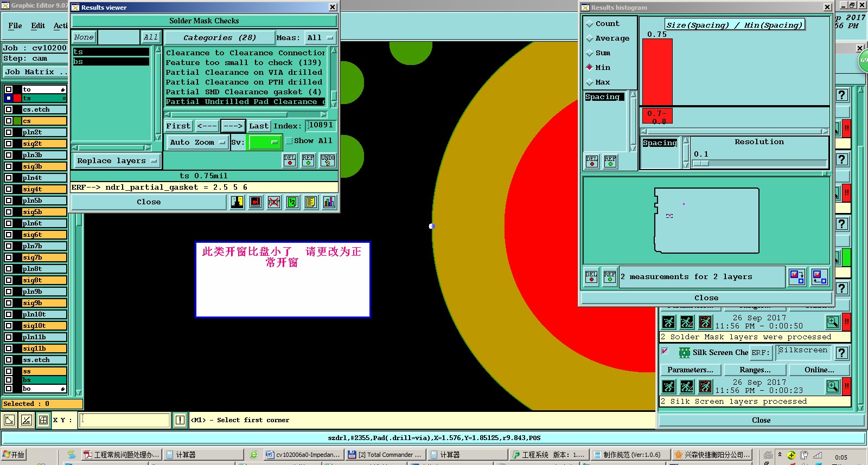Click the First result button
The width and height of the screenshot is (868, 465).
[178, 126]
